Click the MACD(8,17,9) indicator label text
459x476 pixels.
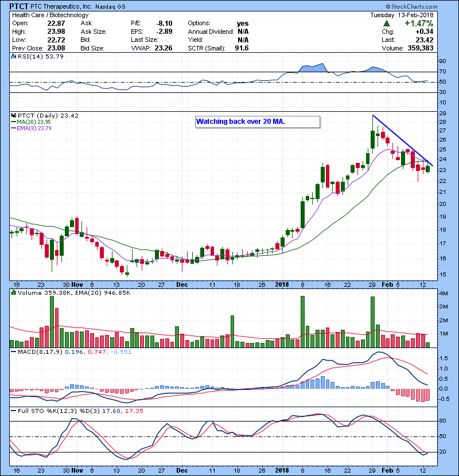coord(40,352)
